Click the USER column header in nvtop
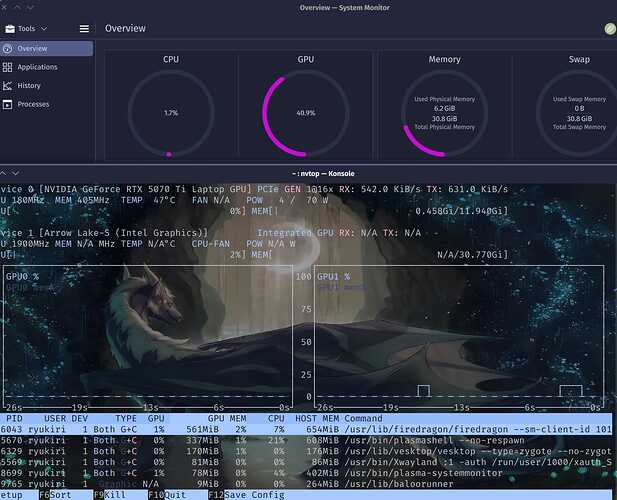Image resolution: width=617 pixels, height=500 pixels. tap(55, 418)
